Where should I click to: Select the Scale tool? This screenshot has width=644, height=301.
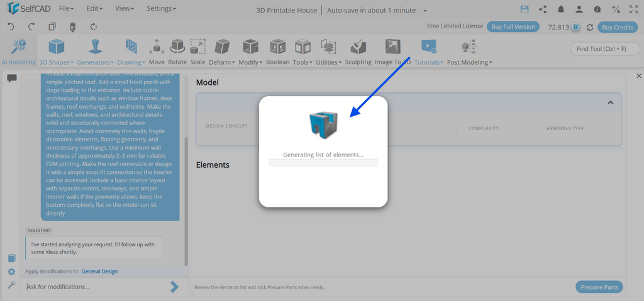197,52
